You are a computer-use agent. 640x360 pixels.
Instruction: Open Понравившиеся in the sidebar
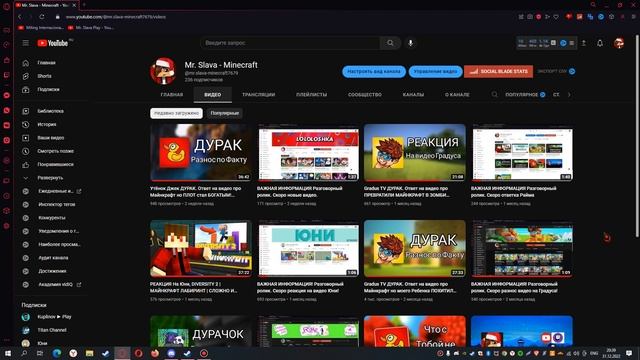[x=56, y=164]
